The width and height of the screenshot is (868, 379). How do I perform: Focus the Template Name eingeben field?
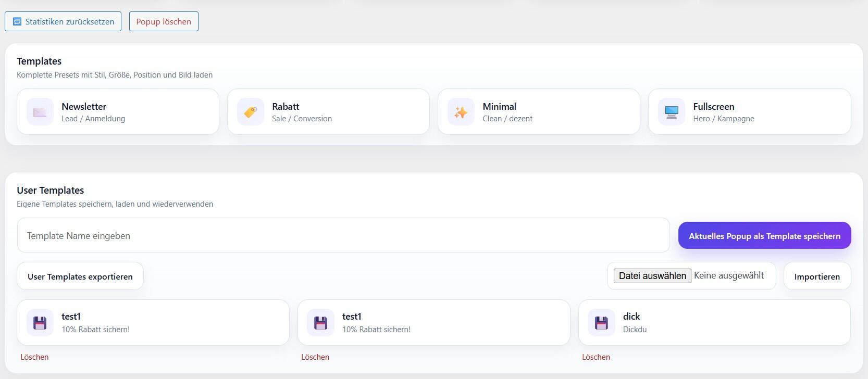point(343,235)
